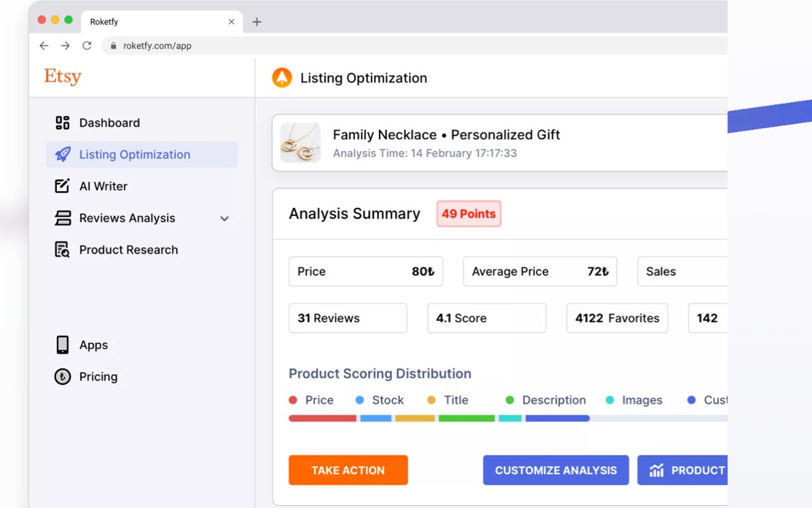This screenshot has height=508, width=812.
Task: Click the roketfy.com/app address bar
Action: click(x=414, y=46)
